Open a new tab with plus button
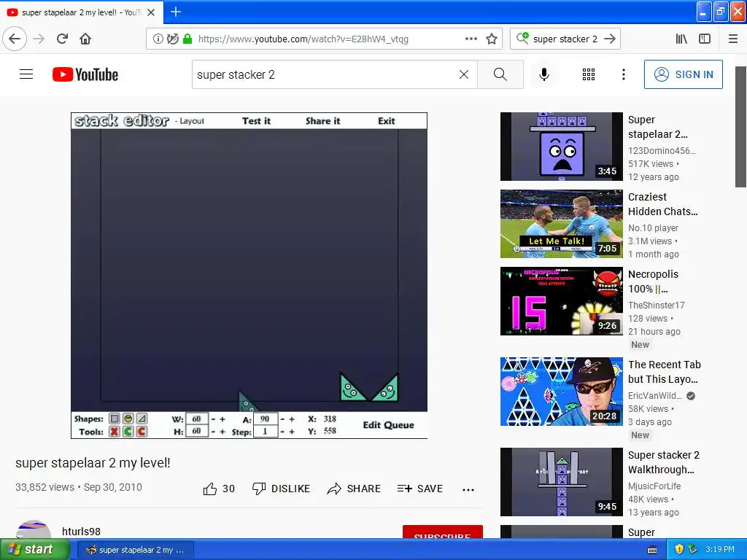 click(x=176, y=12)
